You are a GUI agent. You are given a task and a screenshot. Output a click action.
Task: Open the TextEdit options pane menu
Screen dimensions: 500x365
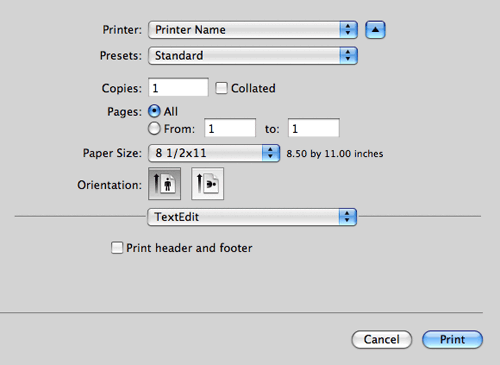click(x=252, y=217)
